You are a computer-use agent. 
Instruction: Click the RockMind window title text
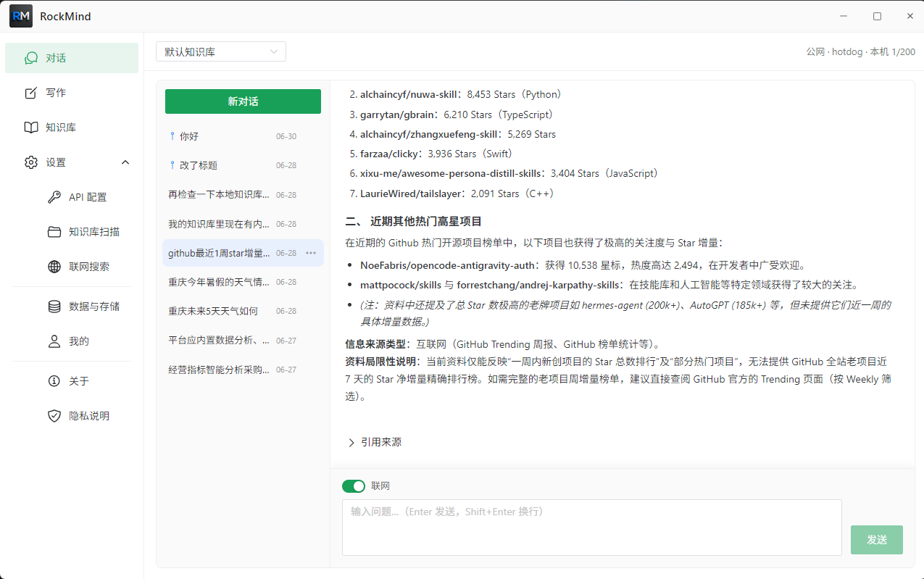point(65,16)
